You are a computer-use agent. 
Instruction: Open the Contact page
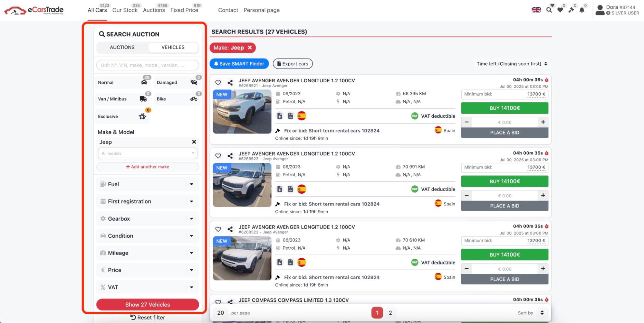point(228,10)
